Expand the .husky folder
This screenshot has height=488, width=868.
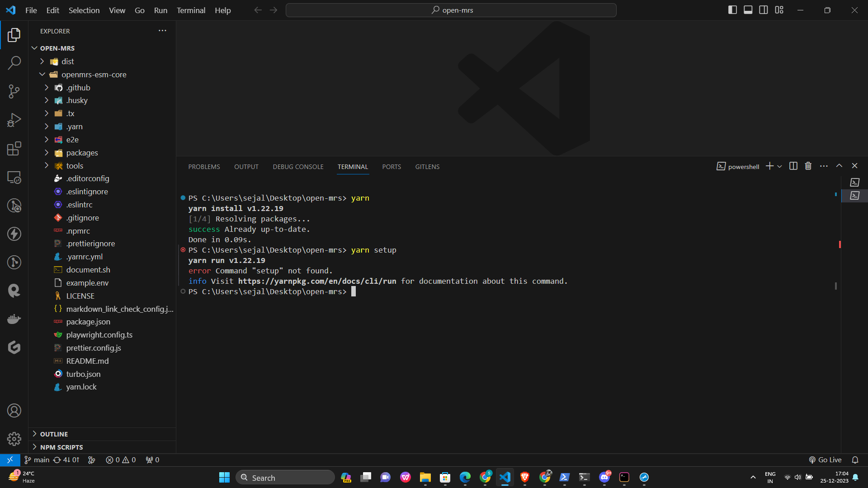[47, 100]
